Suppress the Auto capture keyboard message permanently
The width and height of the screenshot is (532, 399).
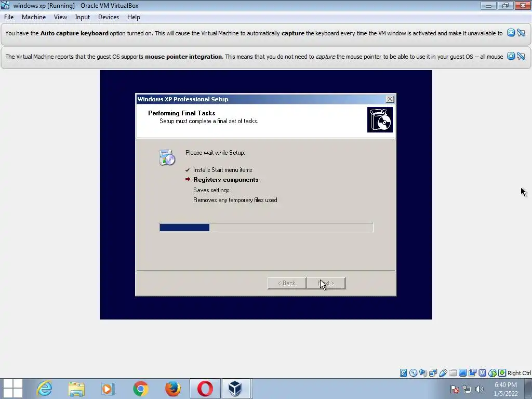(x=521, y=33)
